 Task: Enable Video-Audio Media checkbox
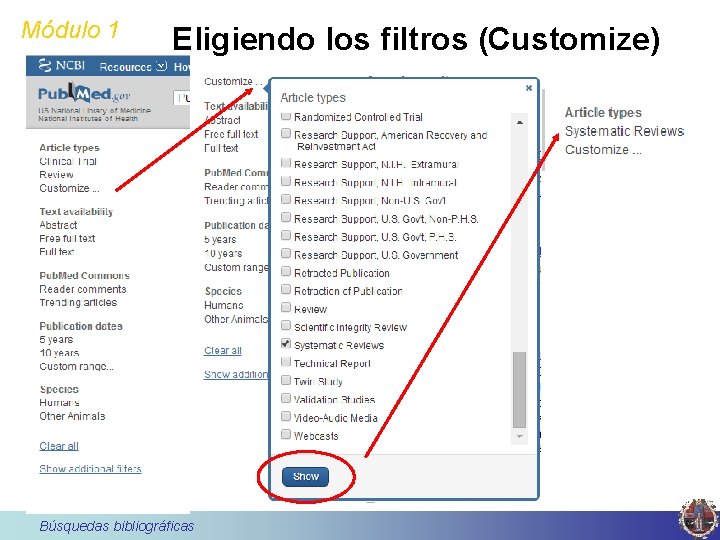click(286, 416)
